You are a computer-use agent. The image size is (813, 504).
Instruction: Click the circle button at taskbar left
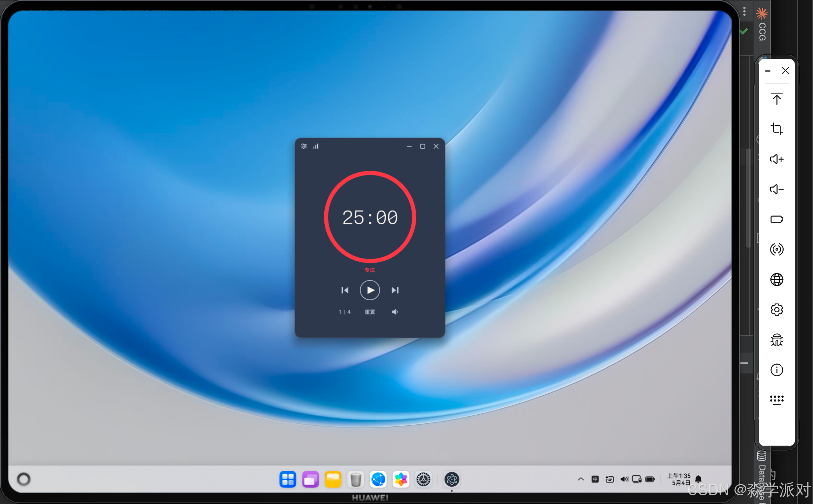(x=24, y=479)
